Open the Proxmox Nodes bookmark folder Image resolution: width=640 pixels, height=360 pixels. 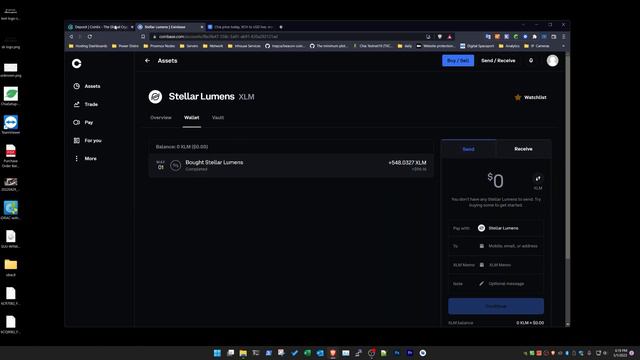click(x=159, y=46)
